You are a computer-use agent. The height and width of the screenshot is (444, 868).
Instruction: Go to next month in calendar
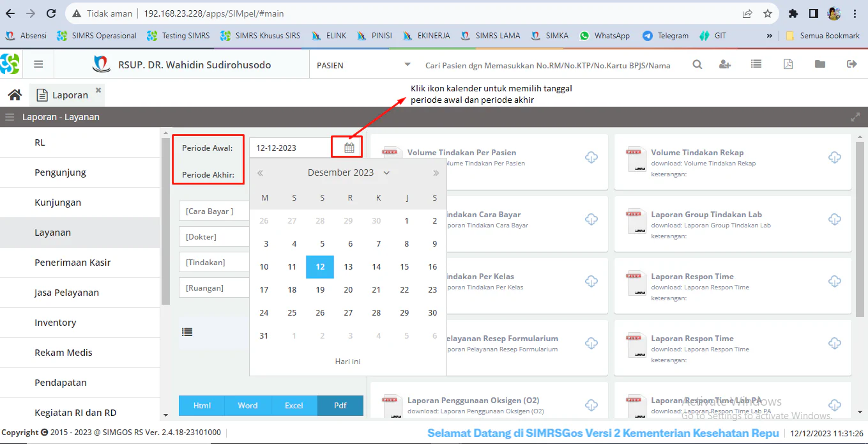[436, 173]
